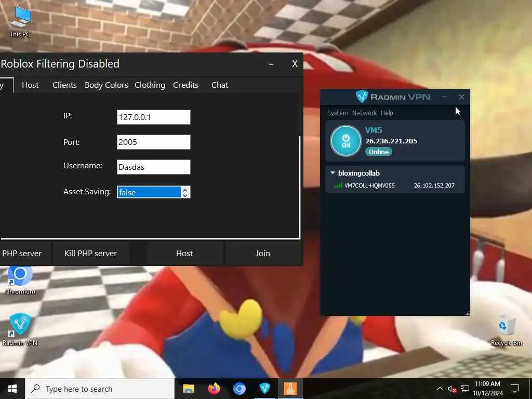Image resolution: width=532 pixels, height=399 pixels.
Task: Click the peer IP 26.102.152.207
Action: coord(434,185)
